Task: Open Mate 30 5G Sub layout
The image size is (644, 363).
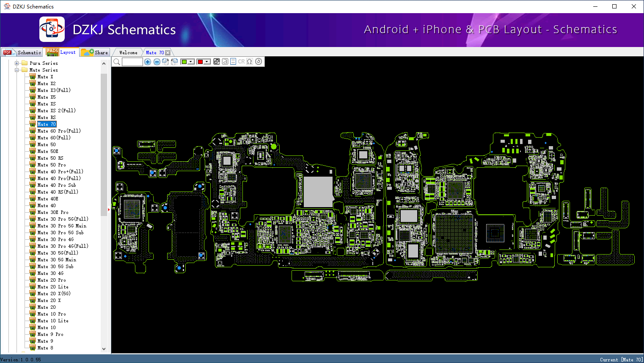Action: click(x=55, y=266)
